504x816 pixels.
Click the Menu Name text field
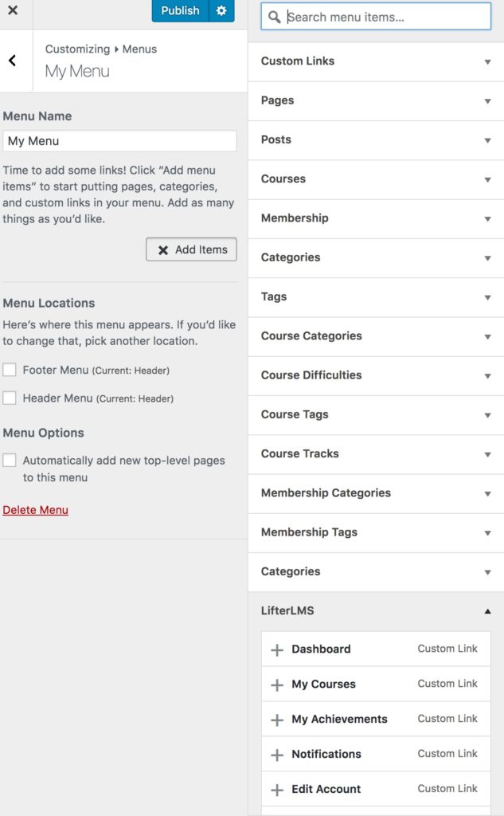click(x=119, y=141)
